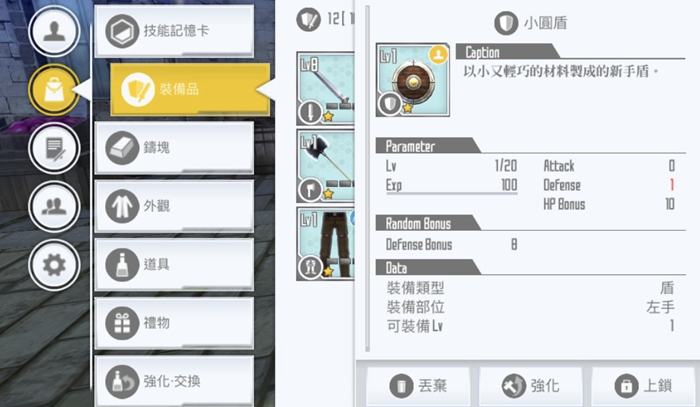Open the friends group sidebar icon
700x407 pixels.
(54, 207)
